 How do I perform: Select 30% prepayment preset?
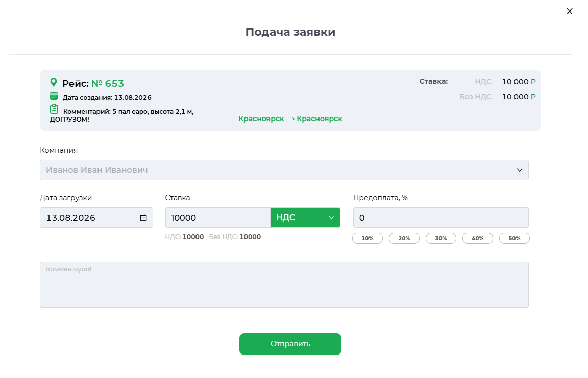[441, 239]
